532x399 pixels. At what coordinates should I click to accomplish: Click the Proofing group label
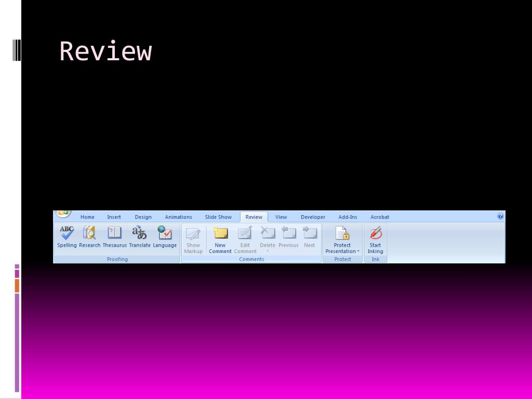(117, 259)
